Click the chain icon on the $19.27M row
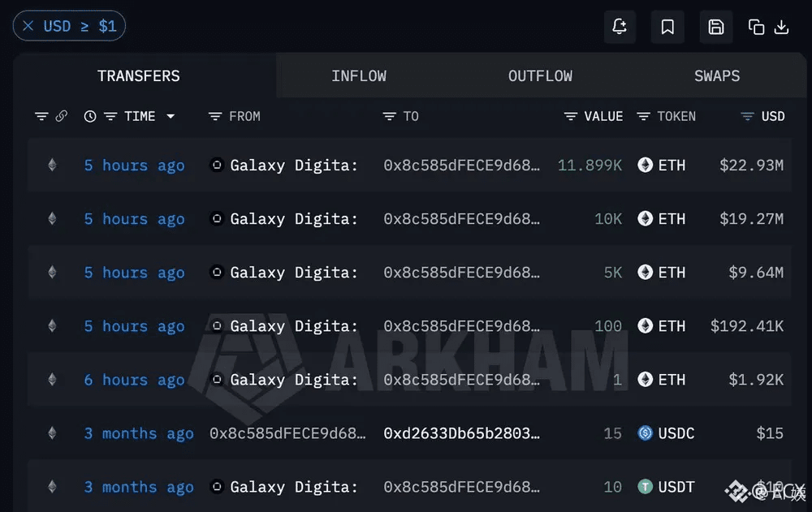The height and width of the screenshot is (512, 812). (52, 218)
